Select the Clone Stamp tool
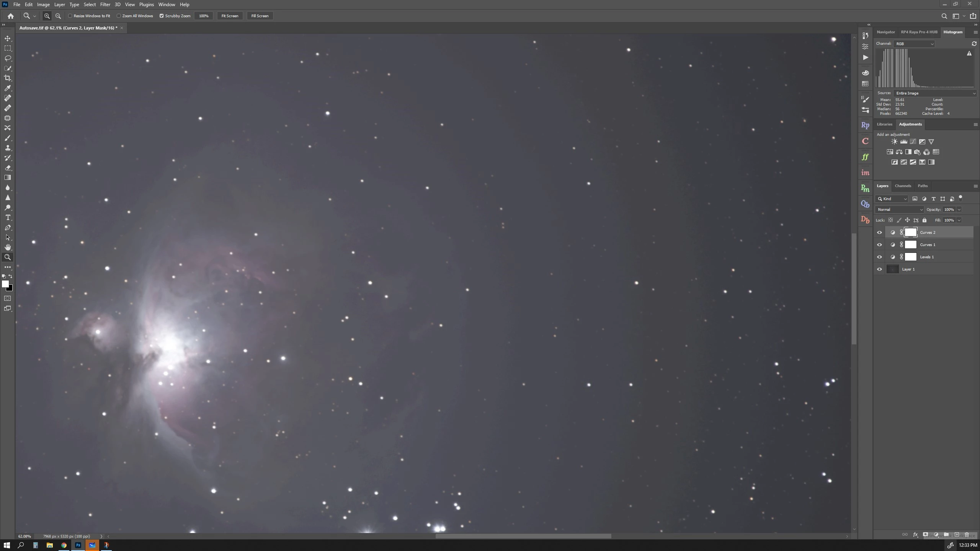Screen dimensions: 980x551 pos(8,148)
